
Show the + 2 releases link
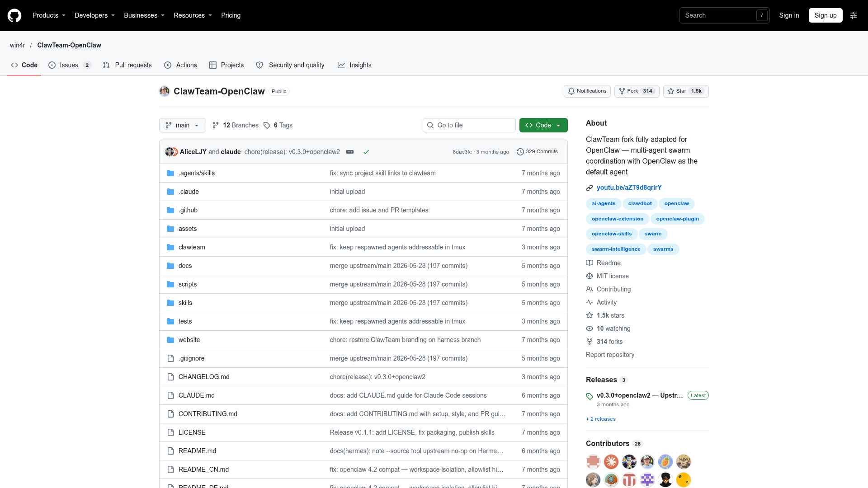[x=601, y=419]
